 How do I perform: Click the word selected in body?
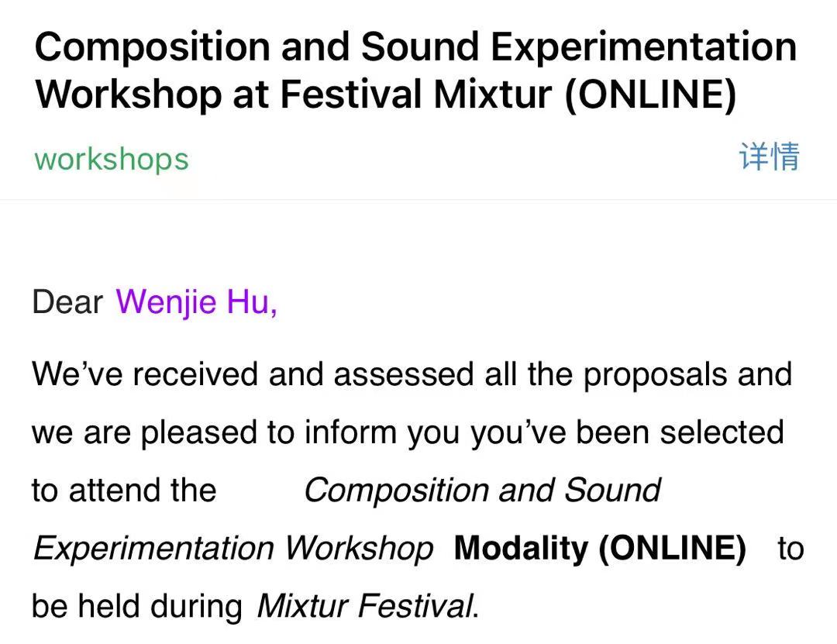point(722,432)
